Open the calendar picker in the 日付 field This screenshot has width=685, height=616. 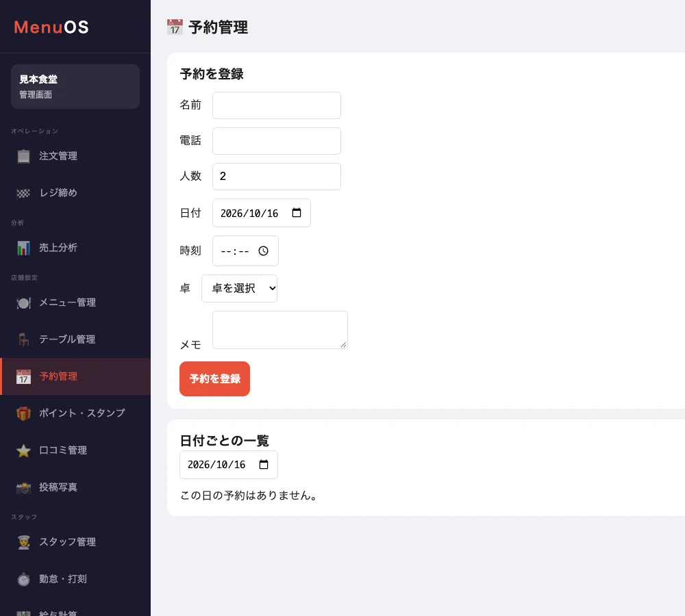click(x=297, y=213)
